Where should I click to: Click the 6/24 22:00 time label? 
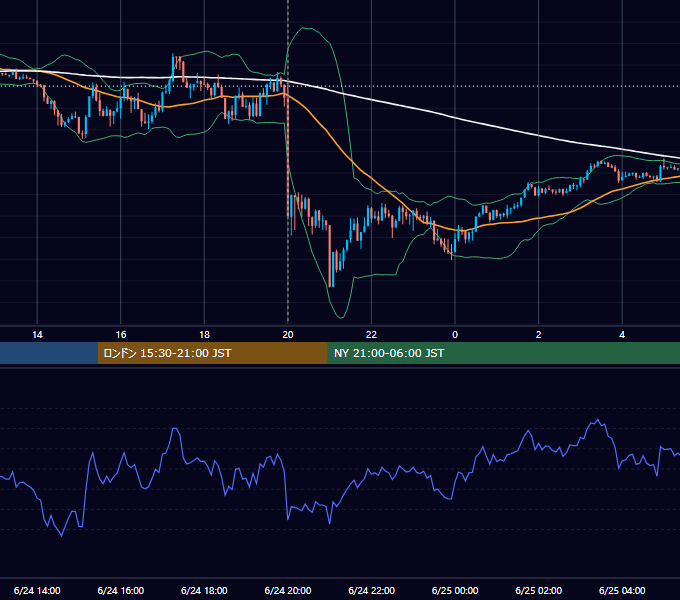(x=372, y=590)
